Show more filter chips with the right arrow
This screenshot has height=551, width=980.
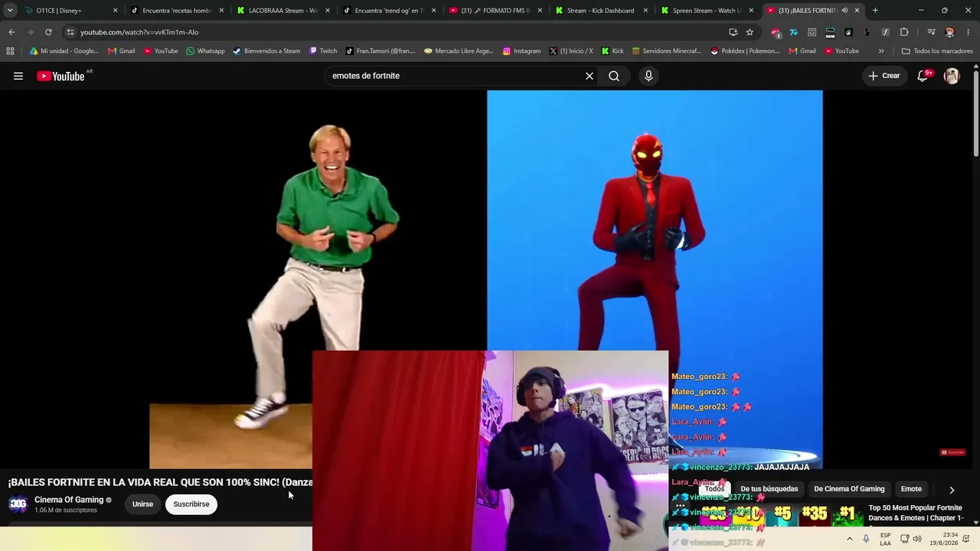952,490
